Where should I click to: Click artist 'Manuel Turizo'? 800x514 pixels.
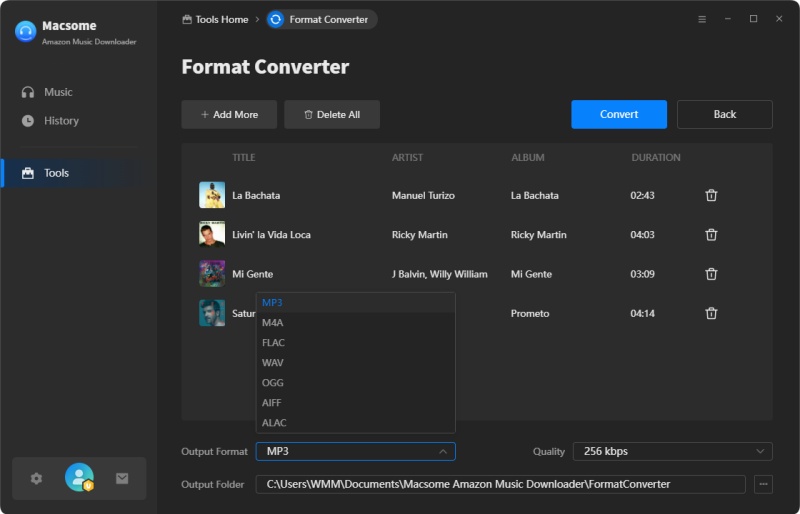click(423, 195)
